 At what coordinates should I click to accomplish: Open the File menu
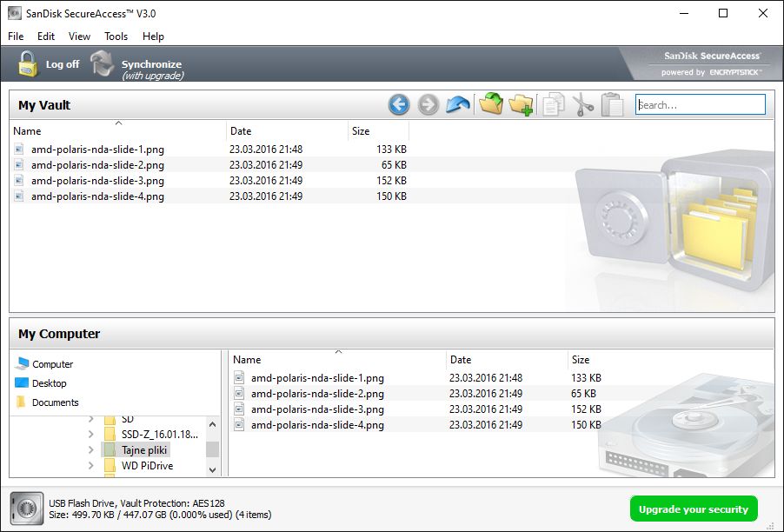coord(16,36)
